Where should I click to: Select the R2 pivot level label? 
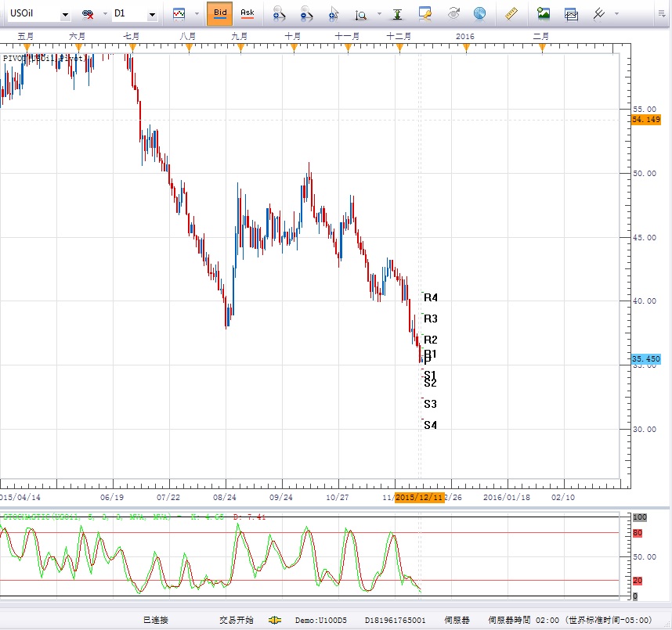click(430, 340)
